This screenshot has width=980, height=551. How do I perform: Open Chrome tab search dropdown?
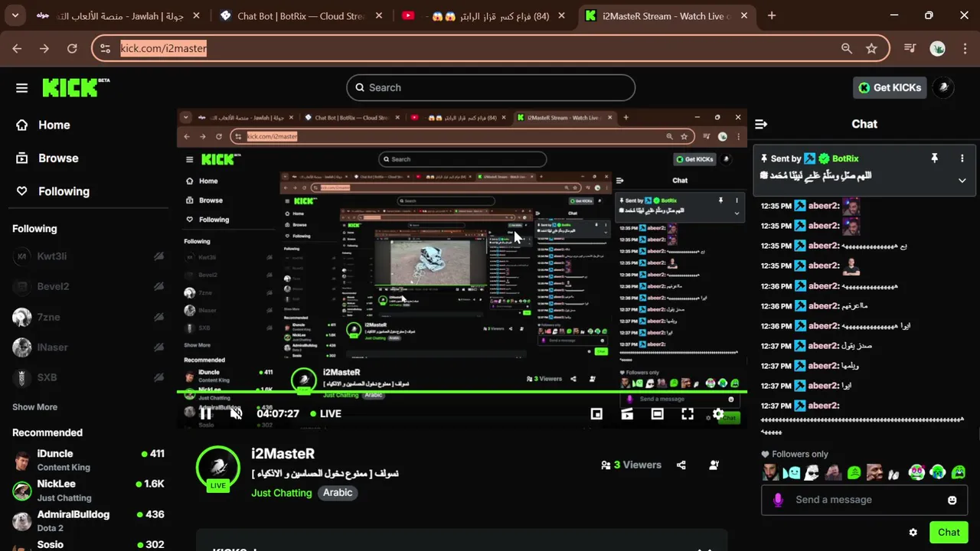point(17,15)
